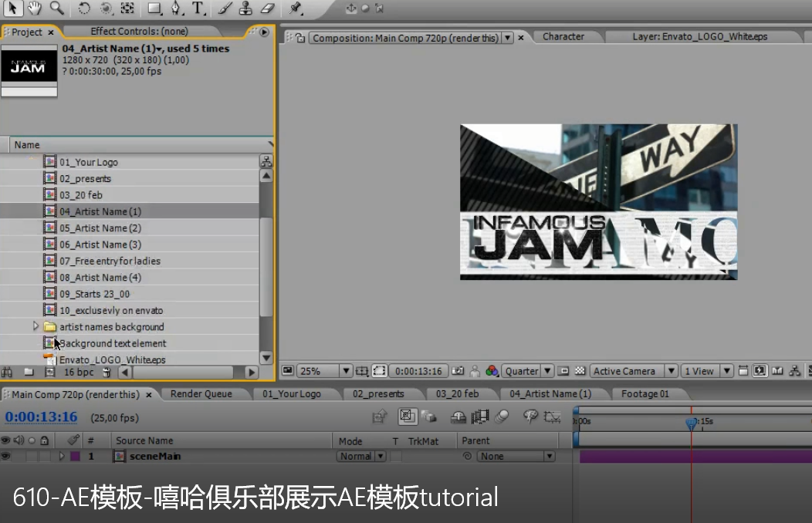
Task: Open the 1 View layout dropdown
Action: pyautogui.click(x=726, y=371)
